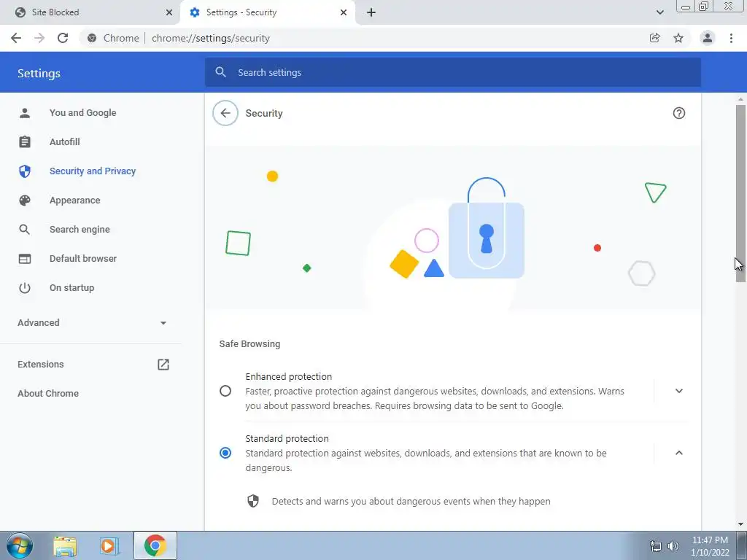Open Autofill settings section
Image resolution: width=747 pixels, height=560 pixels.
pos(65,142)
